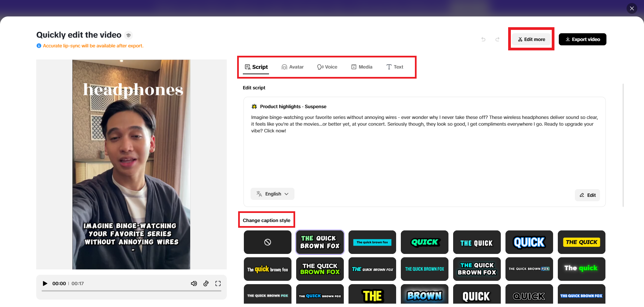The width and height of the screenshot is (644, 307).
Task: Switch to the Media tab
Action: click(362, 67)
